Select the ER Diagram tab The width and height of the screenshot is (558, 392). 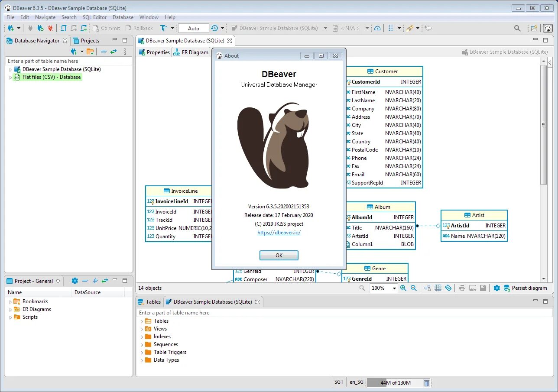tap(191, 52)
